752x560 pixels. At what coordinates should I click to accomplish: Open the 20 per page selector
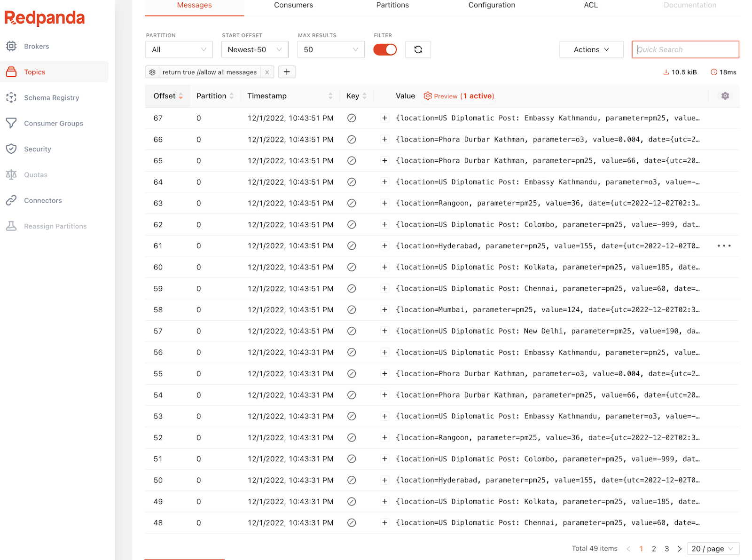point(712,548)
